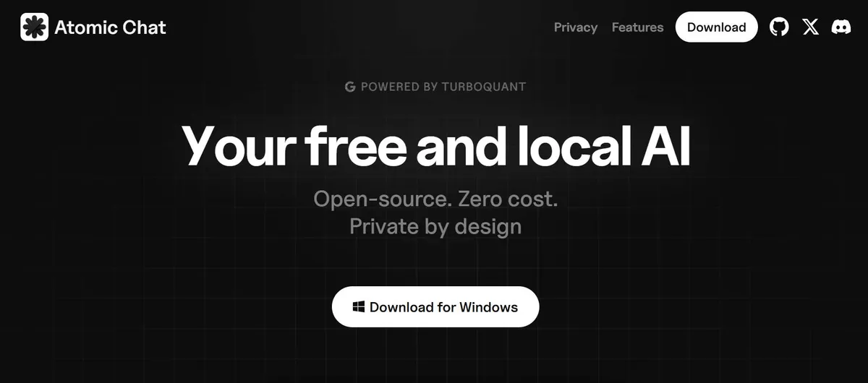Go to the Privacy section

[x=576, y=27]
